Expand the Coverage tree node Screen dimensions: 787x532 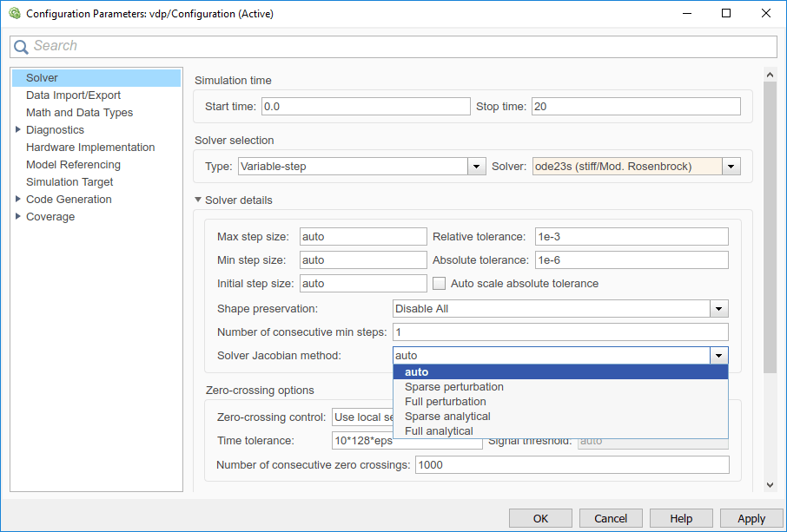[18, 217]
